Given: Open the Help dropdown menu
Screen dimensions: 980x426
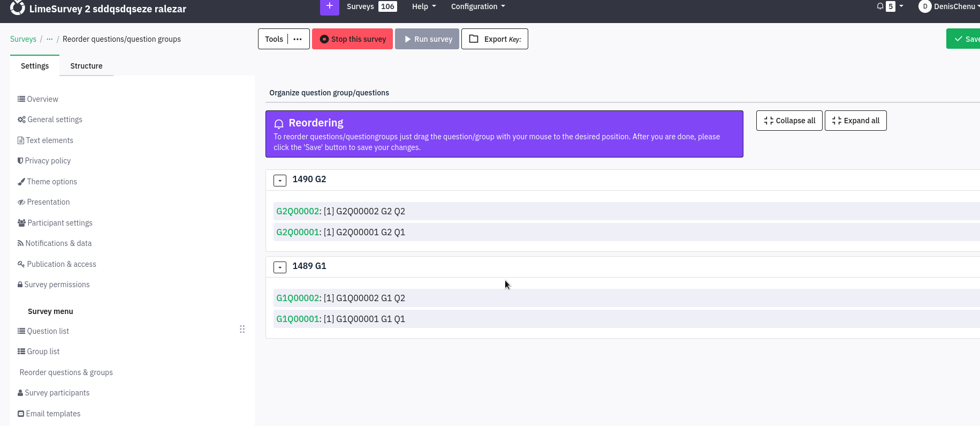Looking at the screenshot, I should pos(423,6).
